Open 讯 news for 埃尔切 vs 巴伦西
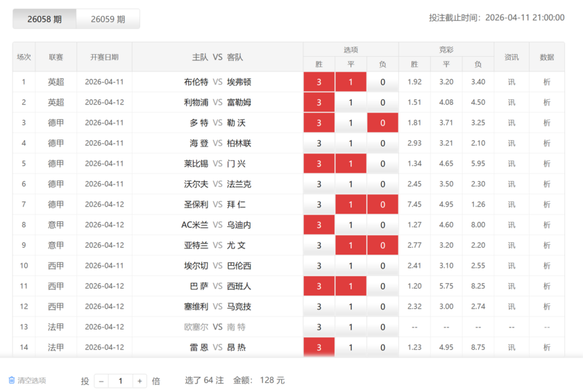The height and width of the screenshot is (392, 583). [512, 266]
